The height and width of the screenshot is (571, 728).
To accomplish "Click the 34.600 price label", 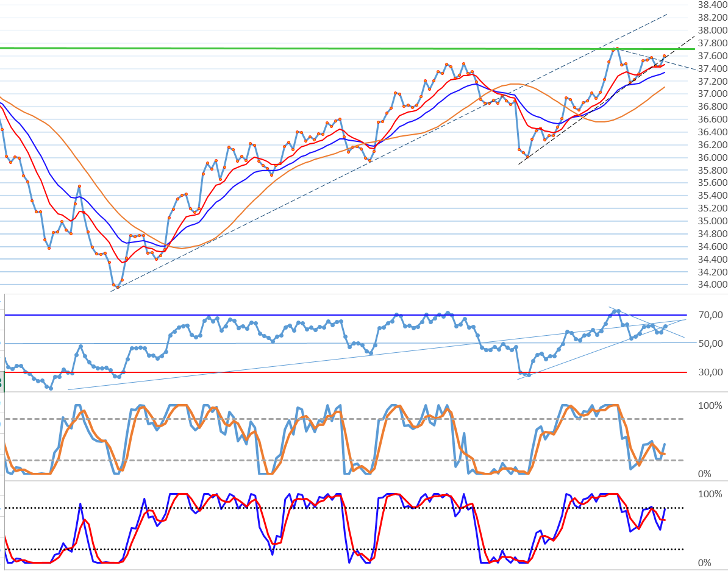I will coord(713,247).
